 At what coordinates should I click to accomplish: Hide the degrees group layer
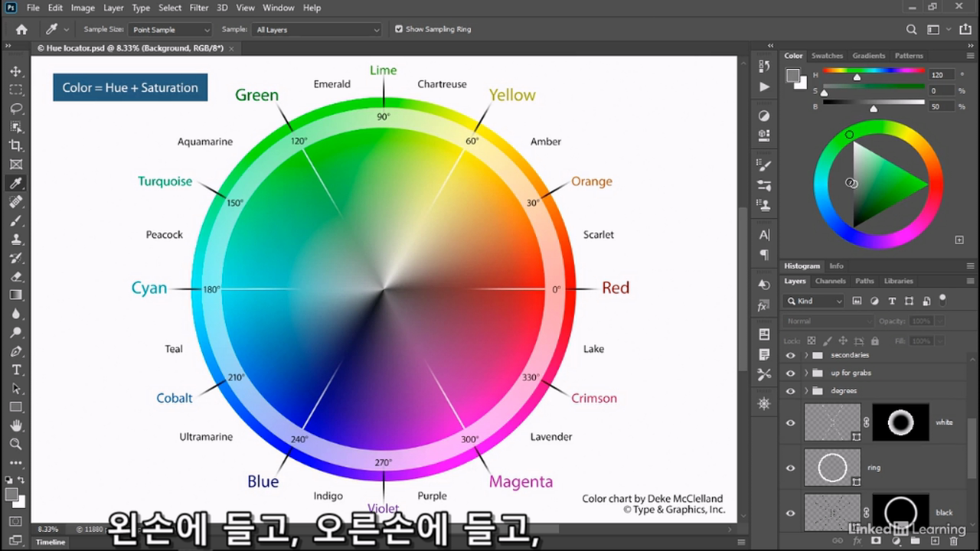[791, 391]
